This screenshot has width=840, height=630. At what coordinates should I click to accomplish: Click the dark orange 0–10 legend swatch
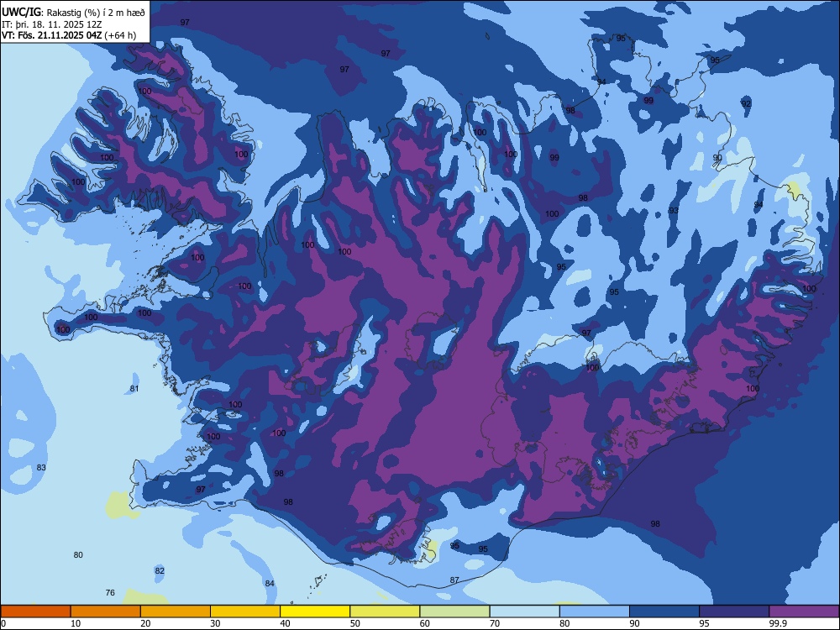[x=35, y=612]
